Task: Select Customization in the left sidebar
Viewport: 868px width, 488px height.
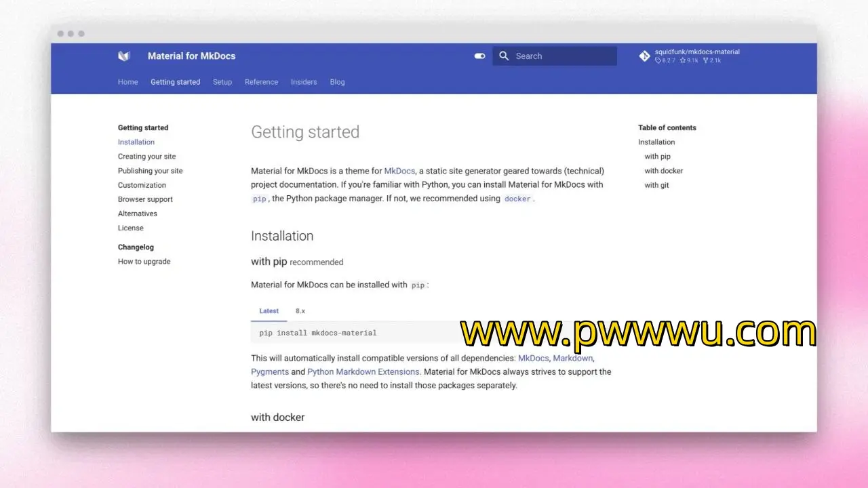Action: click(x=142, y=185)
